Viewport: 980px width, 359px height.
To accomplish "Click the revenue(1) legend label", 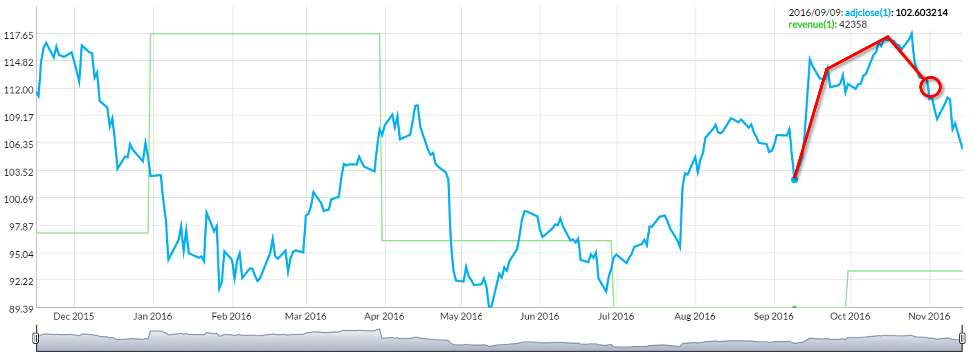I will coord(812,24).
